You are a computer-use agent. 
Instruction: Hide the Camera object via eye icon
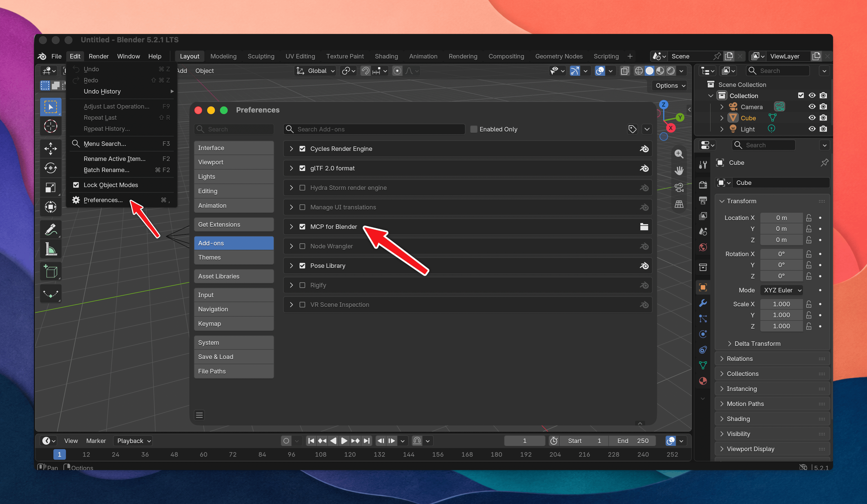pyautogui.click(x=812, y=107)
